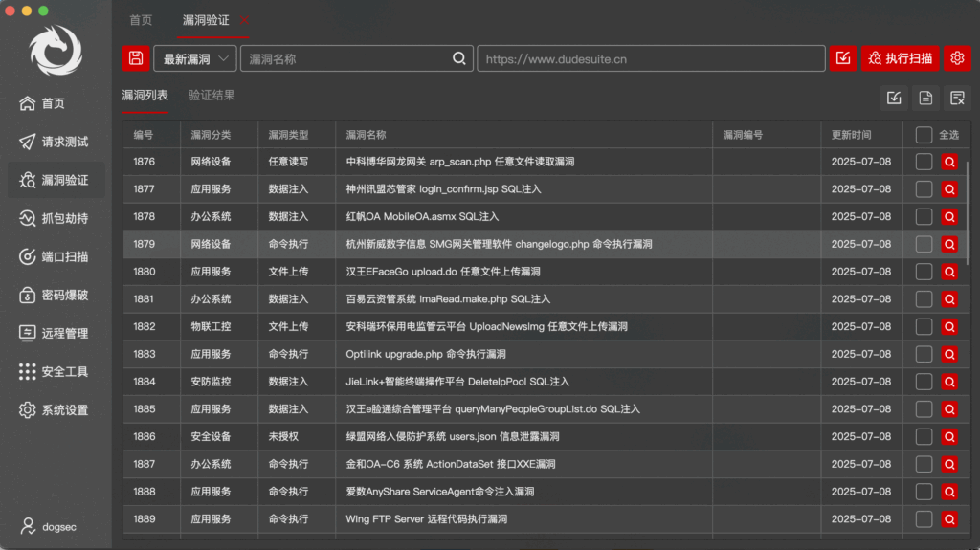Expand the 最新漏洞 dropdown
Screen dimensions: 980x550
click(194, 58)
